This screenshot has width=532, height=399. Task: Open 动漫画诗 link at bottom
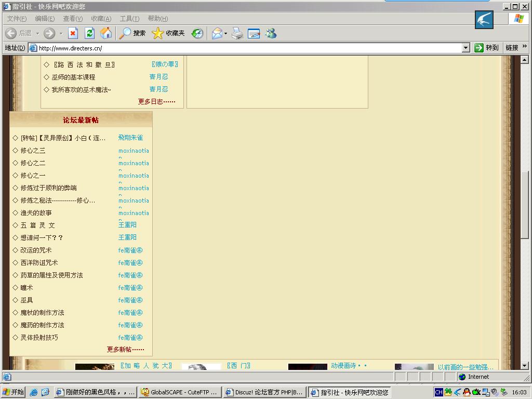(x=349, y=366)
